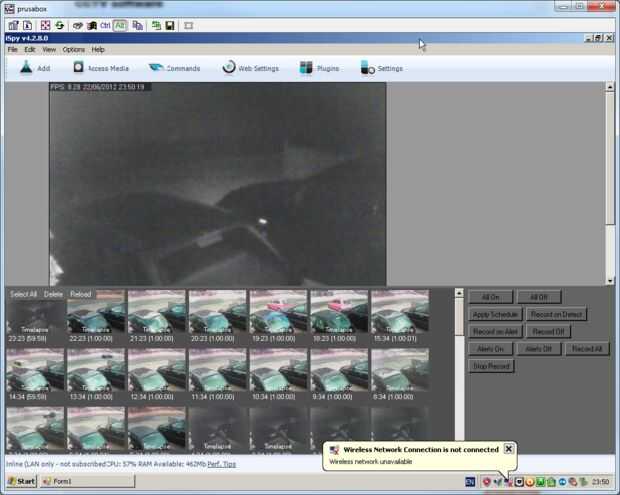Click Delete above thumbnails
The width and height of the screenshot is (620, 495).
[53, 294]
